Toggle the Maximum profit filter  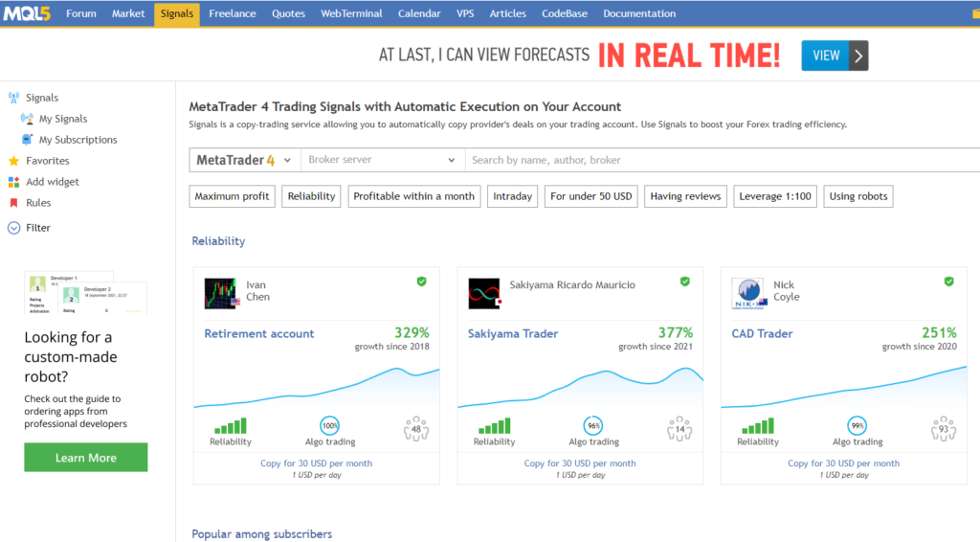tap(233, 196)
